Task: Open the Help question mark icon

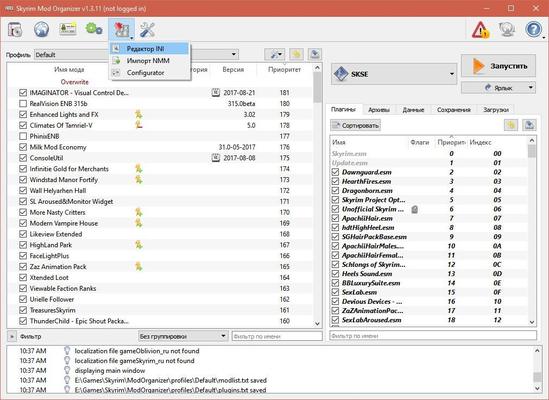Action: click(533, 30)
